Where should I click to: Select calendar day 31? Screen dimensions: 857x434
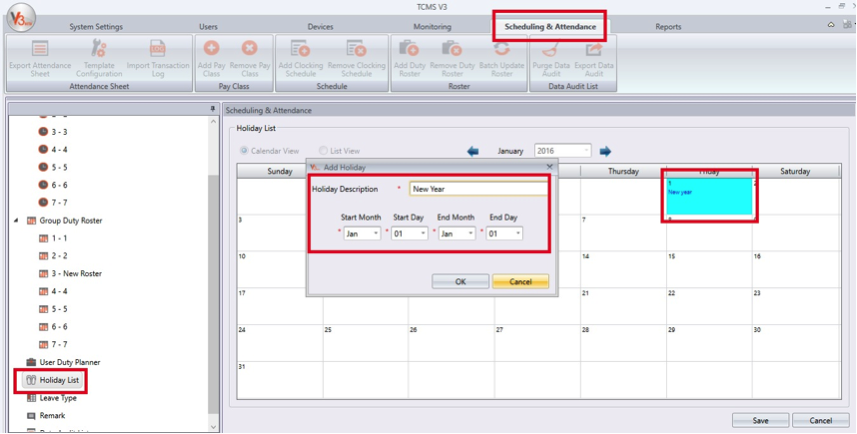click(279, 379)
